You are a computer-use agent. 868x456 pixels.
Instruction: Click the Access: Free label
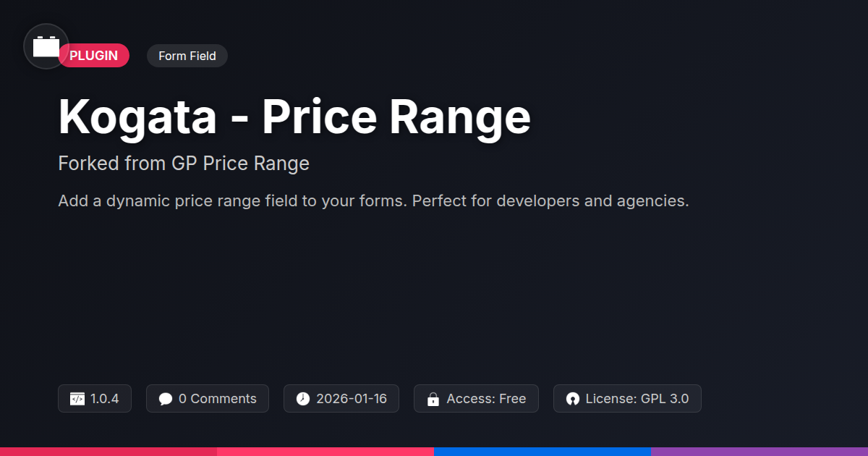(486, 399)
